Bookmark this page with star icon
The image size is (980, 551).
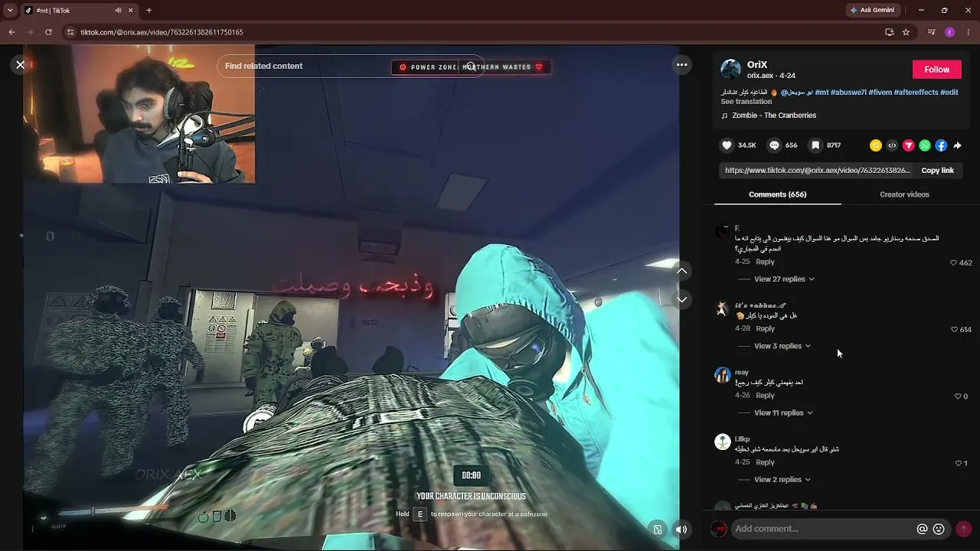pyautogui.click(x=906, y=32)
